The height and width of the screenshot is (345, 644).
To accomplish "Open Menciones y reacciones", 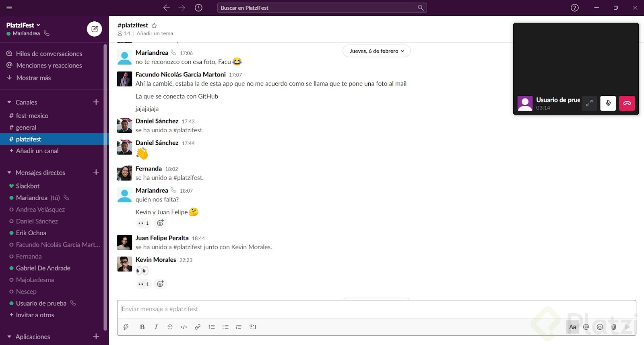I will (x=49, y=66).
